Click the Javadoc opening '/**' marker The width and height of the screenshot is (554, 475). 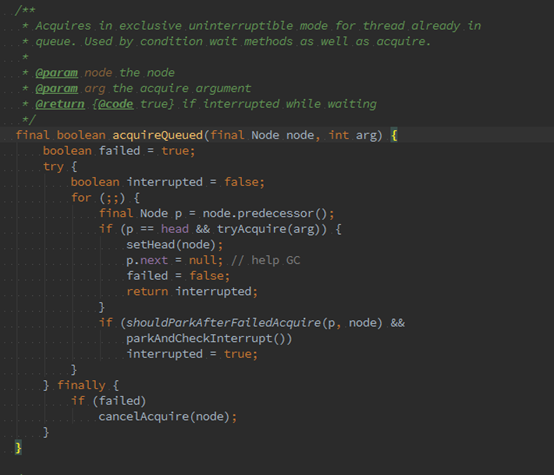tap(25, 10)
